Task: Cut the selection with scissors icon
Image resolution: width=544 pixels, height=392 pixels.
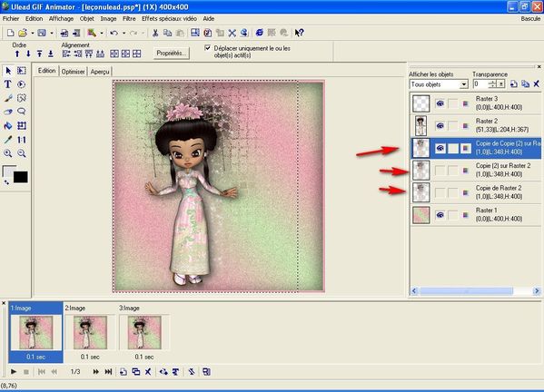Action: [x=155, y=33]
